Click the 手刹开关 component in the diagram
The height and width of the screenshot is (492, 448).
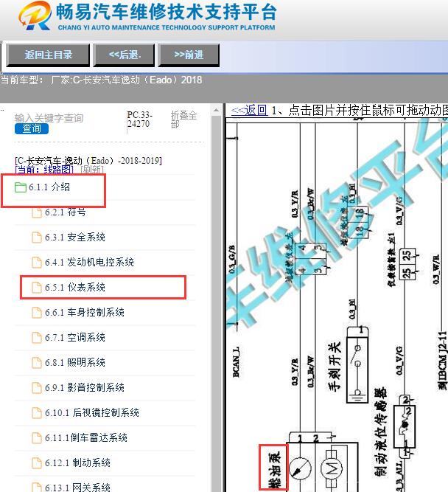point(357,366)
